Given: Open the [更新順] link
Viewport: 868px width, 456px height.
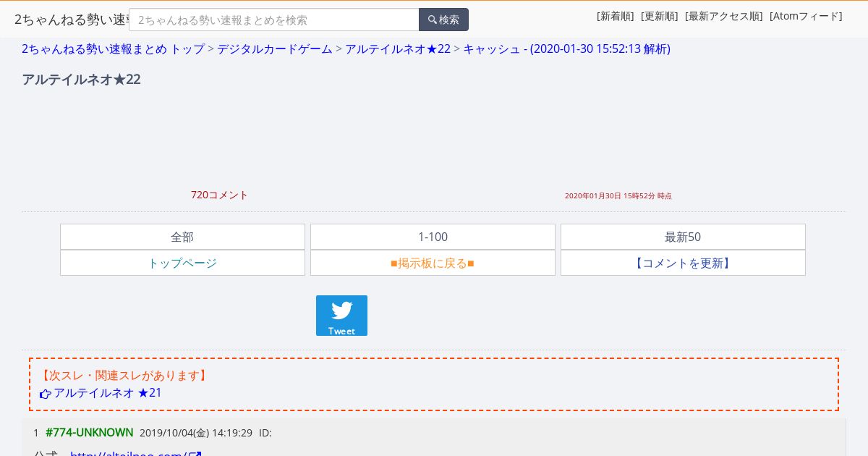Looking at the screenshot, I should [659, 16].
